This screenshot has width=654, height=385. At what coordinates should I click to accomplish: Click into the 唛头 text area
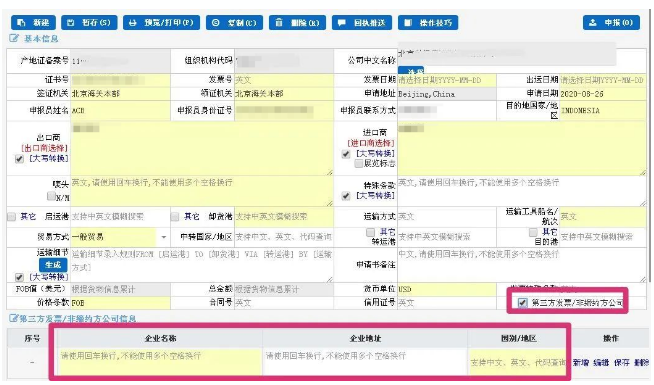pyautogui.click(x=202, y=191)
